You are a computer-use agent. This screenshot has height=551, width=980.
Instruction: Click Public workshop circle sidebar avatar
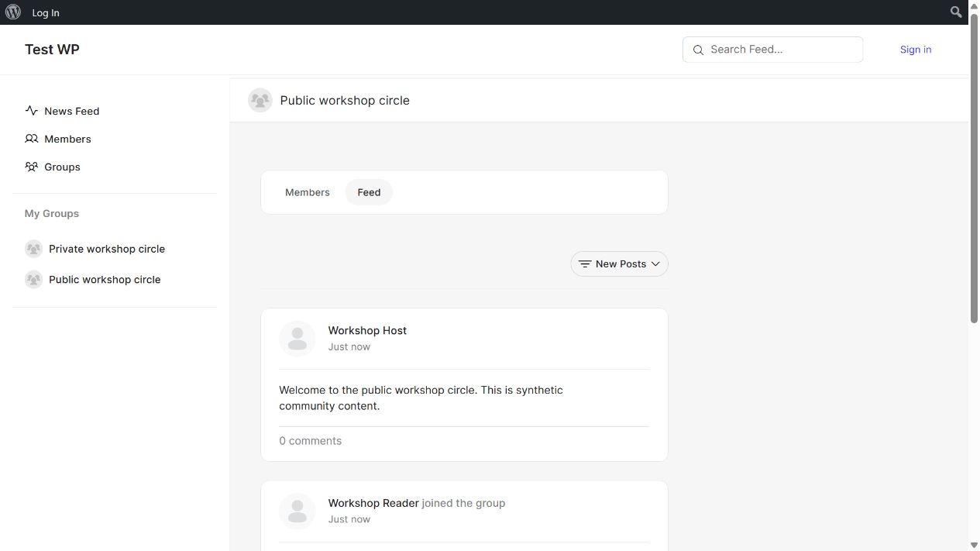[33, 280]
